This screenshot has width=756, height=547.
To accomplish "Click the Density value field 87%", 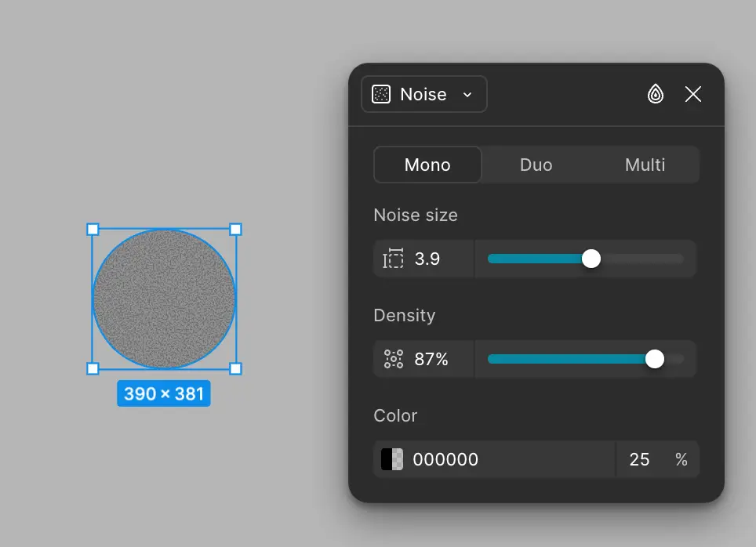I will tap(423, 359).
